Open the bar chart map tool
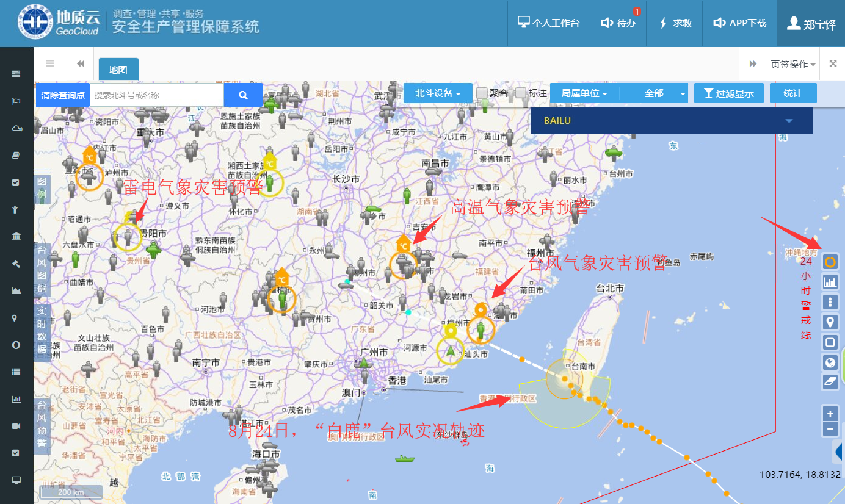The height and width of the screenshot is (504, 845). 830,282
